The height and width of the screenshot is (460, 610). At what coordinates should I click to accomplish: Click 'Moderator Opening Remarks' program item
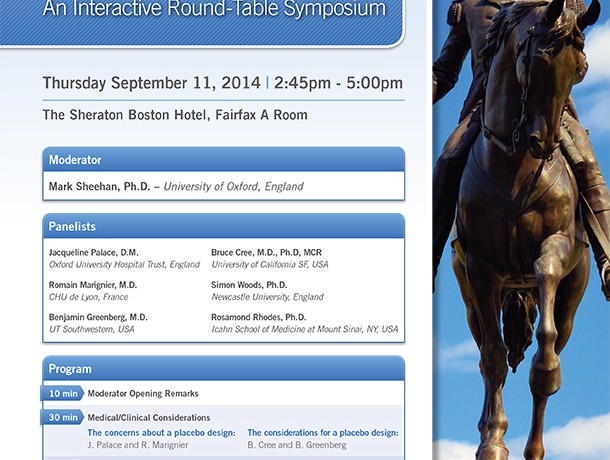143,393
